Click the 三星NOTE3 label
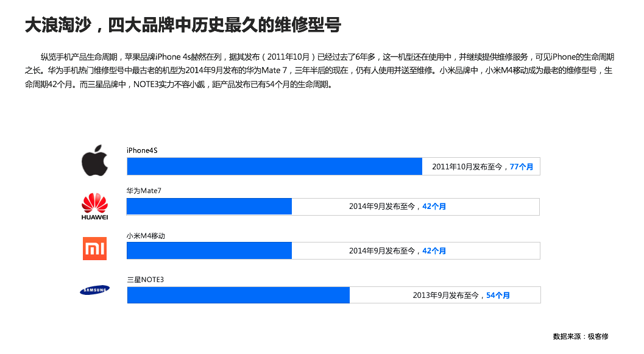Image resolution: width=644 pixels, height=354 pixels. point(146,280)
